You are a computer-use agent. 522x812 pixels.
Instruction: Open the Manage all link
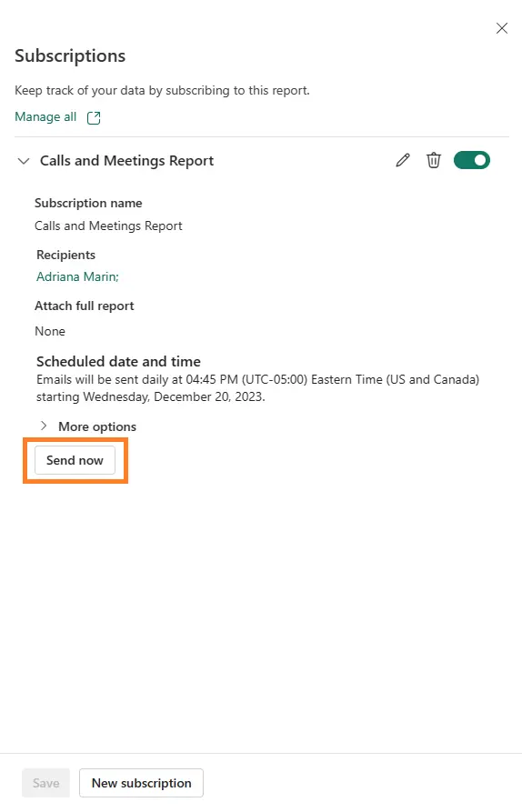(45, 117)
